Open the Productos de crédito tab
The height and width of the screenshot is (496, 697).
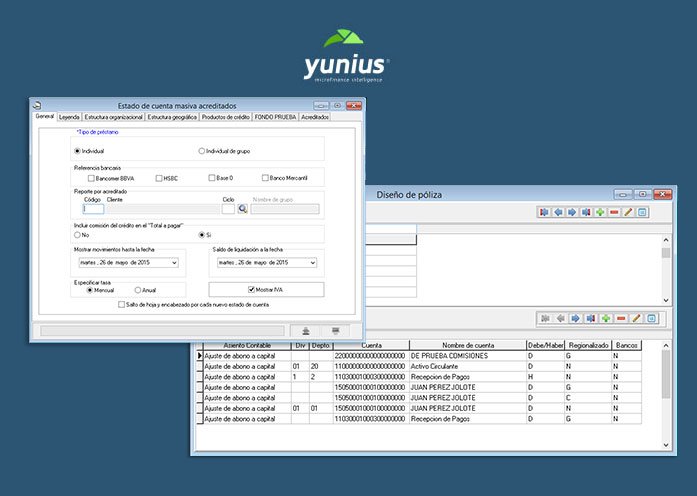pos(225,117)
